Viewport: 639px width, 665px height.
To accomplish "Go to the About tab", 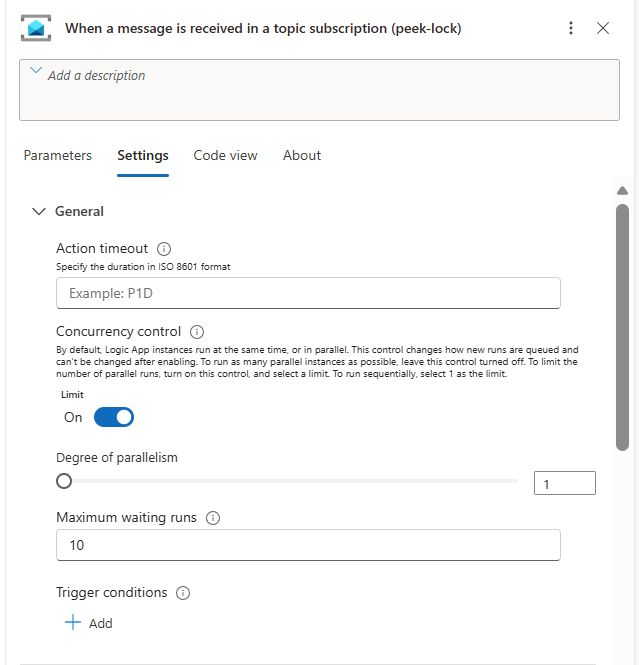I will click(302, 155).
